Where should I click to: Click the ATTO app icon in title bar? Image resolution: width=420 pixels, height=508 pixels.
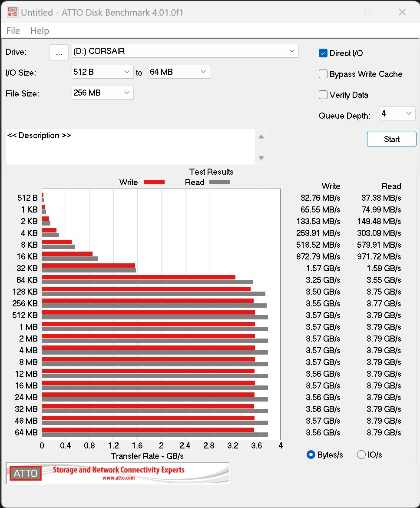pyautogui.click(x=12, y=12)
